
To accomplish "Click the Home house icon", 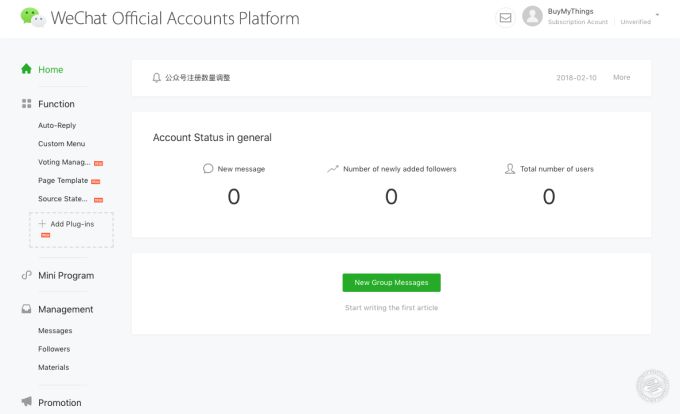I will (27, 69).
